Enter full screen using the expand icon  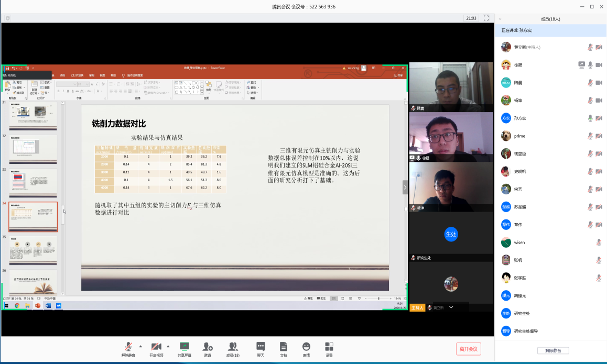[486, 18]
